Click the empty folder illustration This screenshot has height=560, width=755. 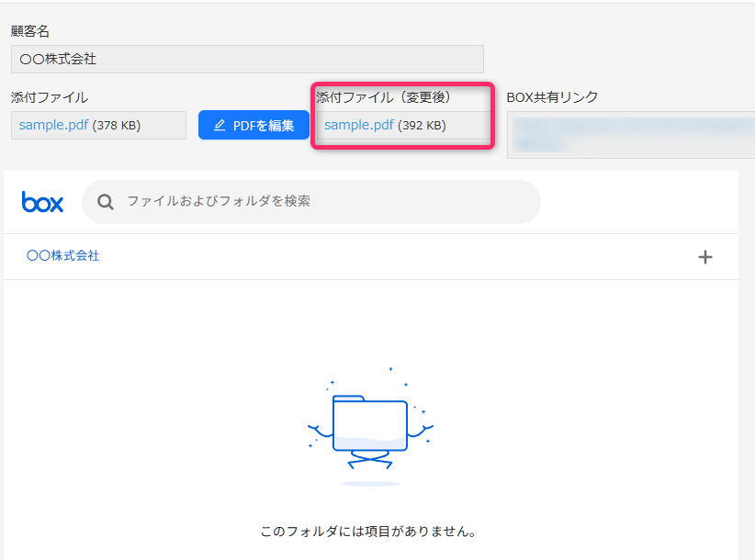tap(370, 427)
